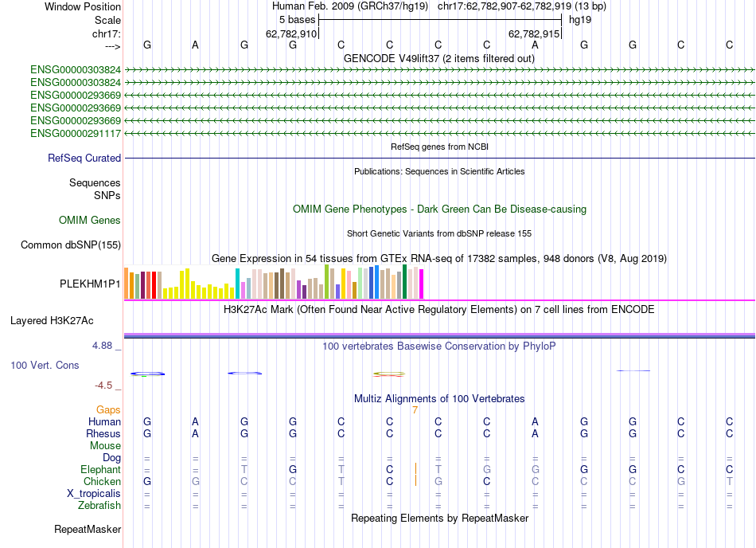This screenshot has width=756, height=548.
Task: Click the ---> sequence direction arrow
Action: tap(113, 46)
